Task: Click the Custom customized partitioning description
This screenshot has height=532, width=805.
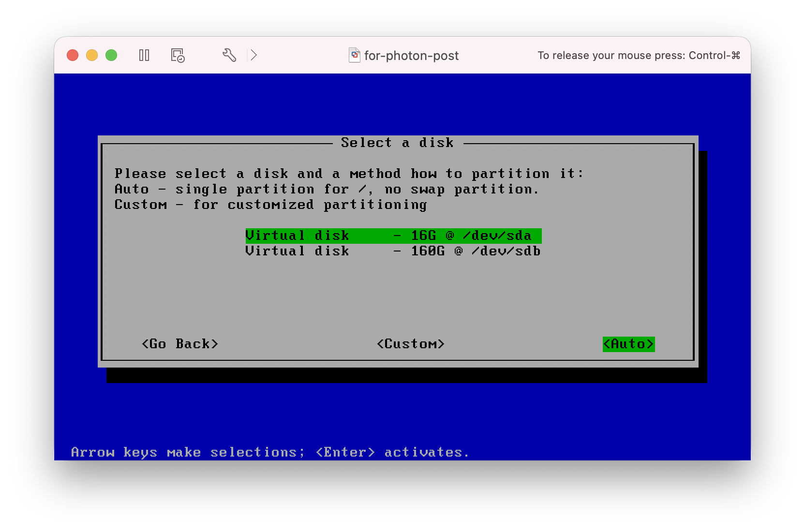Action: [270, 205]
